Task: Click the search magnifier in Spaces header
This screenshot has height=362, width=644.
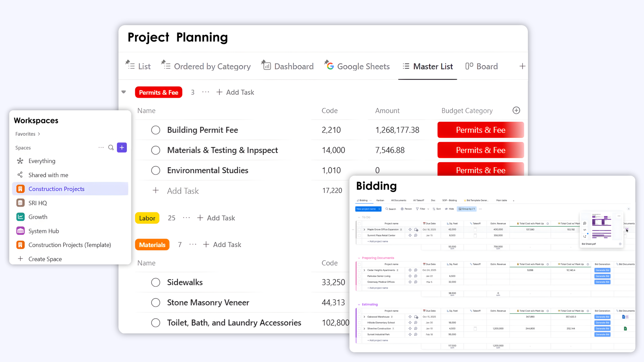Action: (111, 147)
